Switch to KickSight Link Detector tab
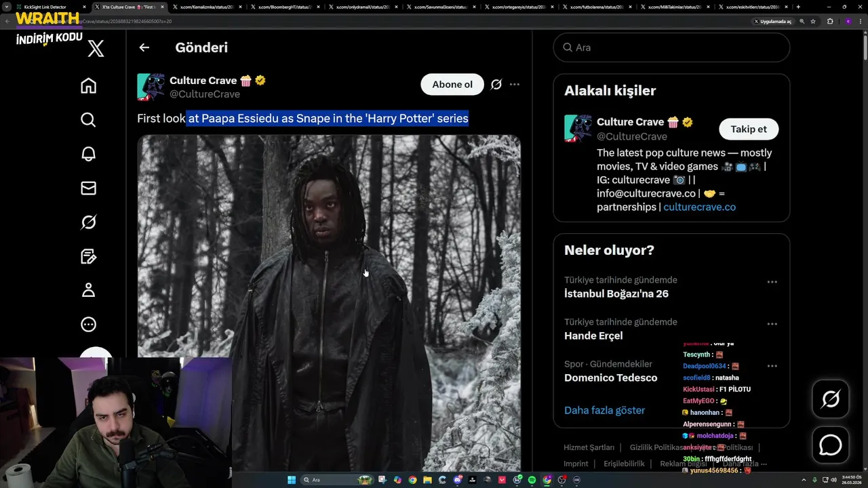Image resolution: width=868 pixels, height=488 pixels. coord(50,7)
